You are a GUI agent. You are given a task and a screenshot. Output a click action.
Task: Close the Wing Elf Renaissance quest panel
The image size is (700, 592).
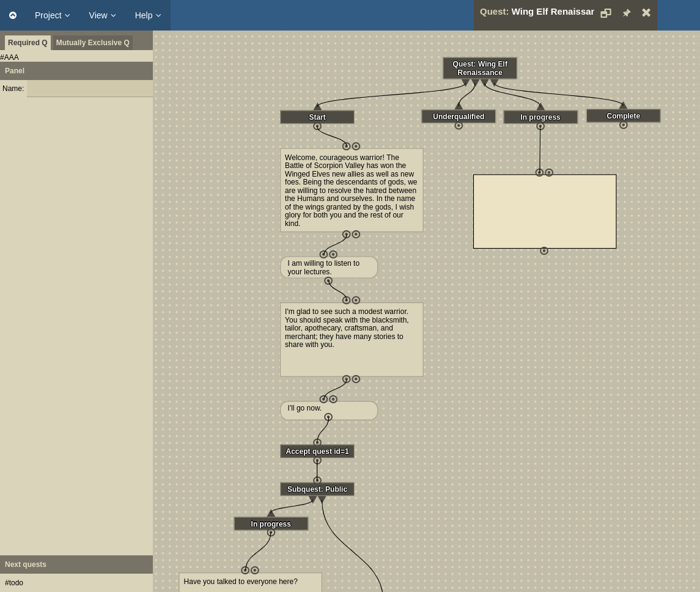coord(646,13)
